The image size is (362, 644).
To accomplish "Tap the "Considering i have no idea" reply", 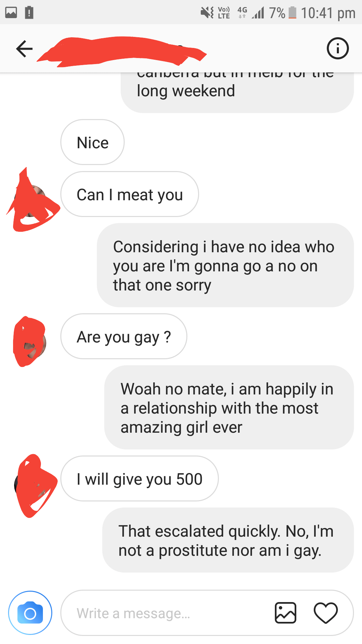I will 225,265.
